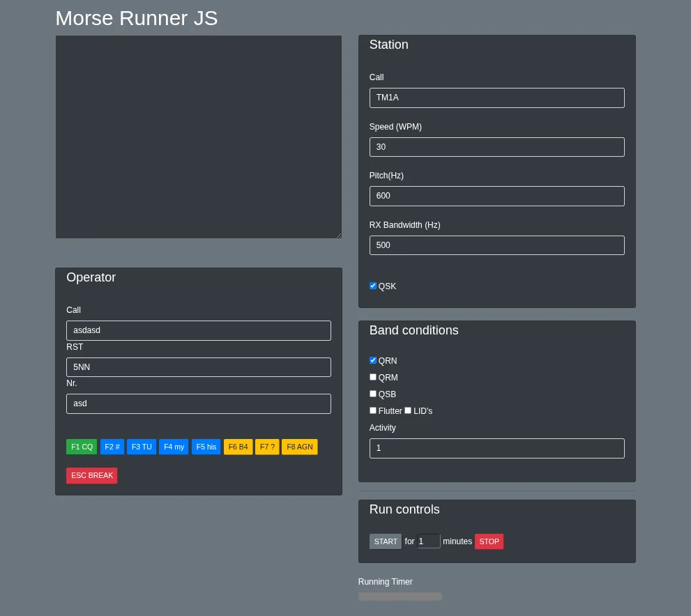Click the Pitch(Hz) label

click(386, 176)
